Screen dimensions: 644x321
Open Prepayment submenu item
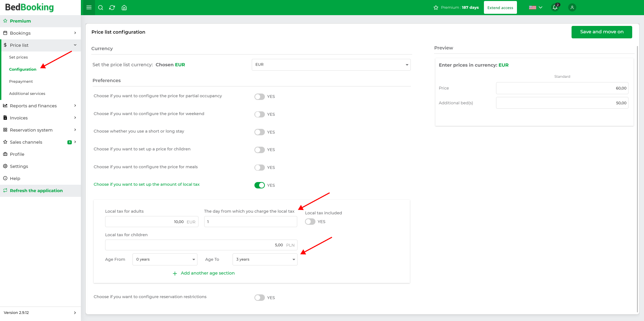tap(21, 81)
